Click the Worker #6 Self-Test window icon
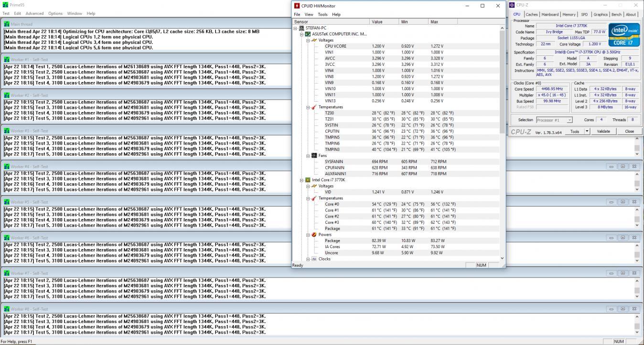Image resolution: width=644 pixels, height=345 pixels. coord(7,238)
